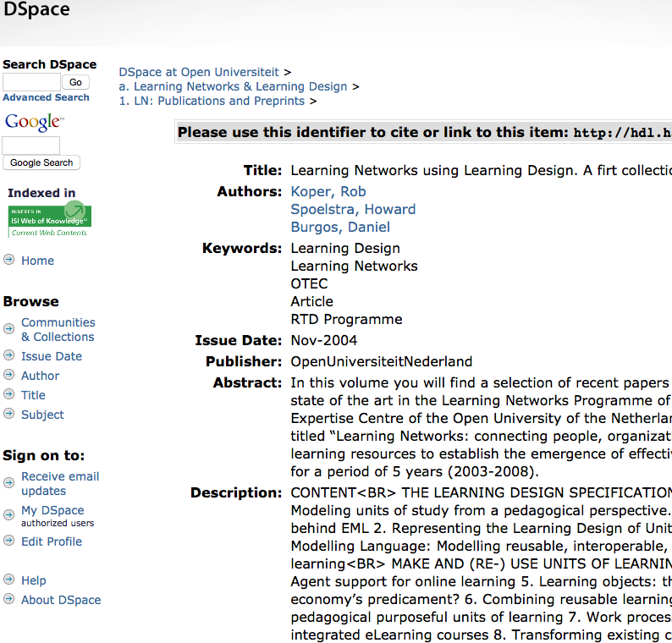Open the My DSpace link
This screenshot has width=672, height=643.
click(52, 510)
